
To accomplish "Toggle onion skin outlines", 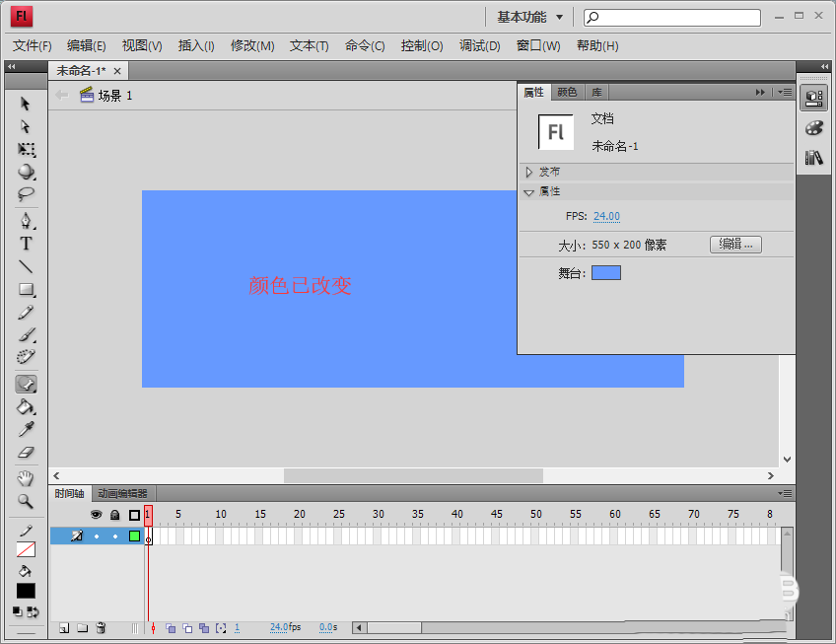I will 187,628.
